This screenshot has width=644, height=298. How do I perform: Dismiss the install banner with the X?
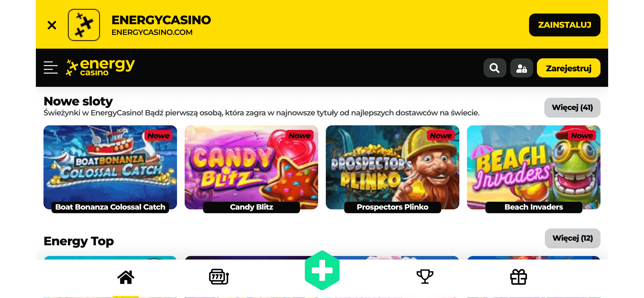pos(52,25)
